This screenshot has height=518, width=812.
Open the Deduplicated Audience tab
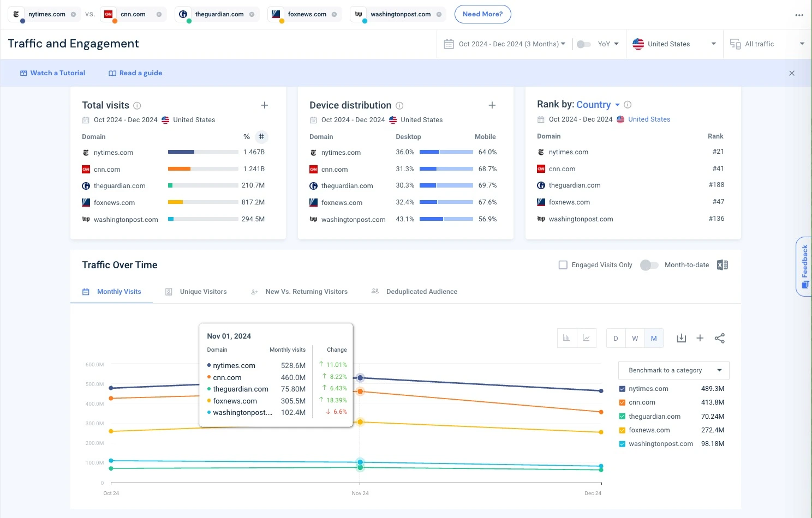click(421, 291)
